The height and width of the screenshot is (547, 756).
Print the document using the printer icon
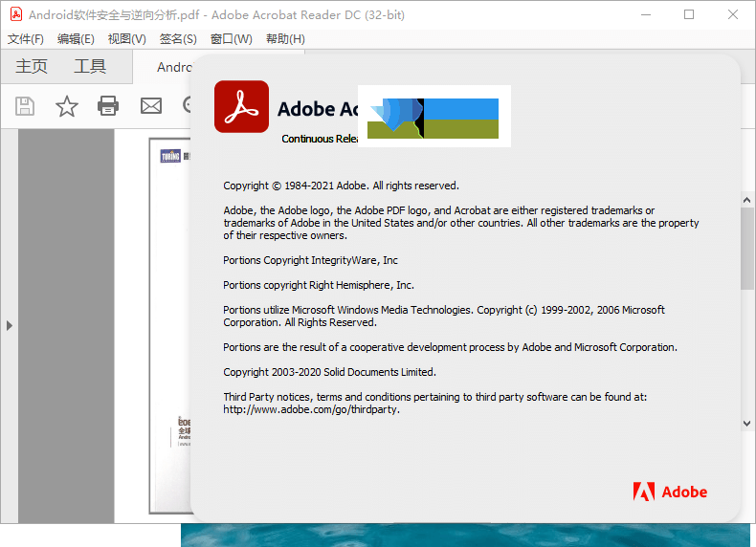(108, 106)
